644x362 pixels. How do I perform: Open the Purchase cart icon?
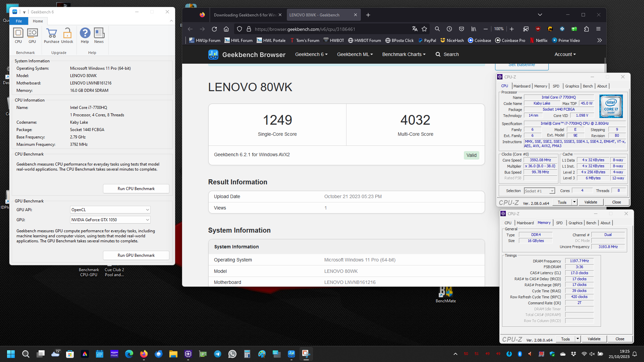click(x=52, y=36)
